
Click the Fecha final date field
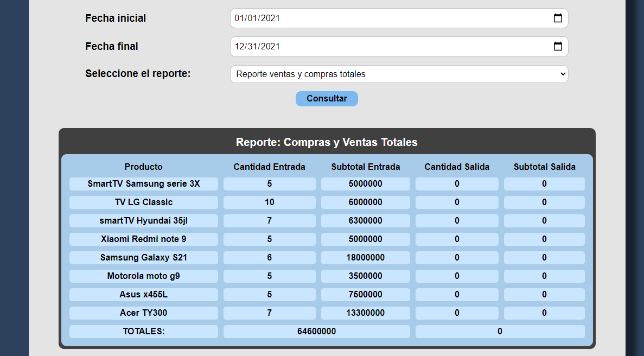point(399,46)
